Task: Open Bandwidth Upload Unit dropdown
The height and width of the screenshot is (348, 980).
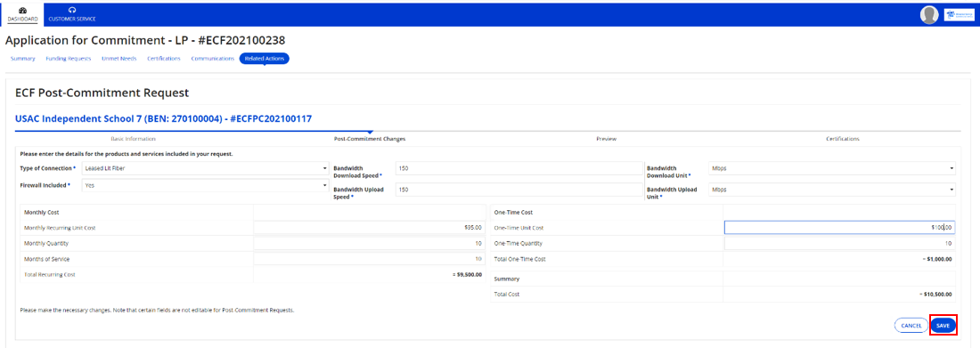Action: pos(832,190)
